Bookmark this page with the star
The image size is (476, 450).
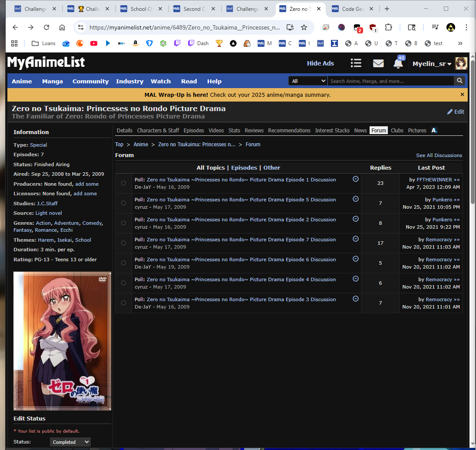point(304,28)
